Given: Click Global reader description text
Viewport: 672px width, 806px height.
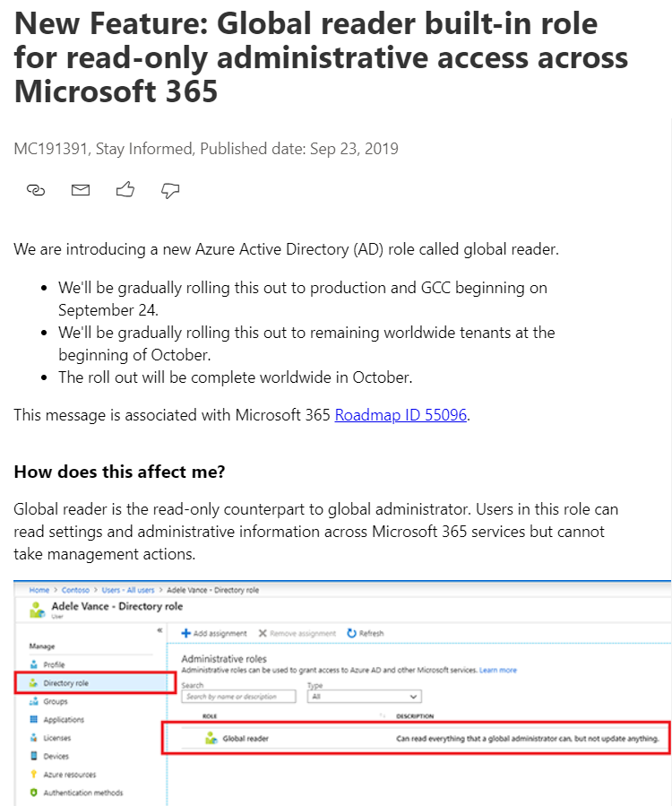Looking at the screenshot, I should click(x=527, y=739).
